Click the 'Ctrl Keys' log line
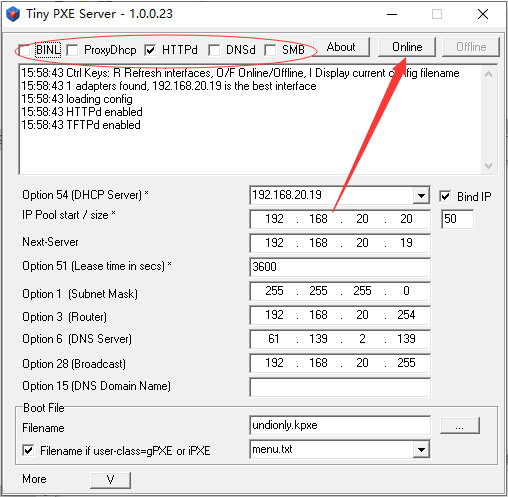 (240, 73)
